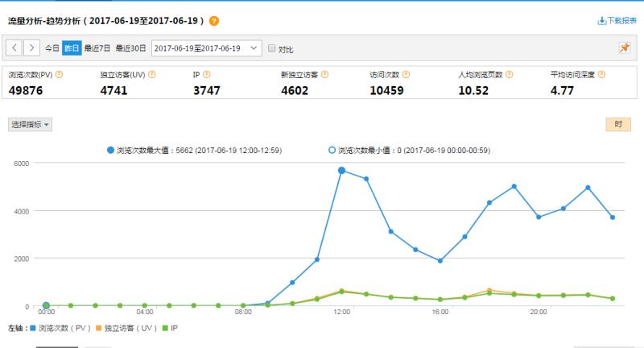This screenshot has height=348, width=644.
Task: Select the 最近7日 time range
Action: pos(97,48)
